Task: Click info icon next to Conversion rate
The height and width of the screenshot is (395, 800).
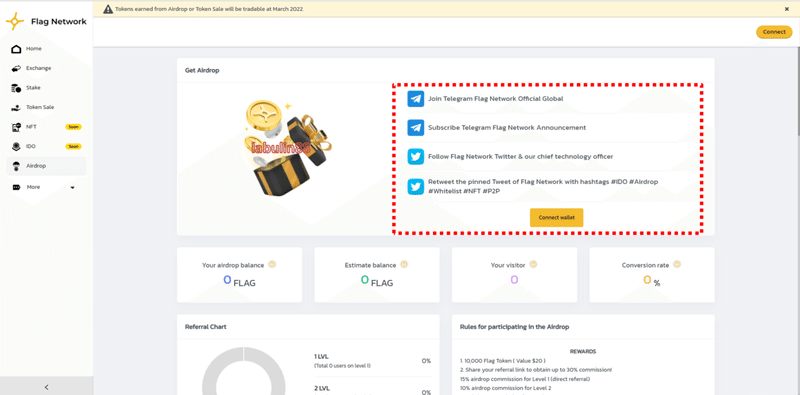Action: 677,264
